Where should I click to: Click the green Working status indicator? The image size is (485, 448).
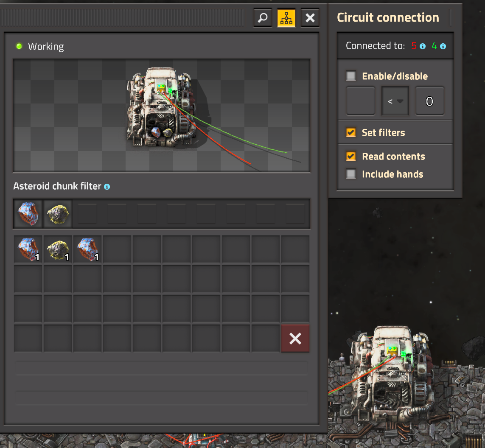19,46
